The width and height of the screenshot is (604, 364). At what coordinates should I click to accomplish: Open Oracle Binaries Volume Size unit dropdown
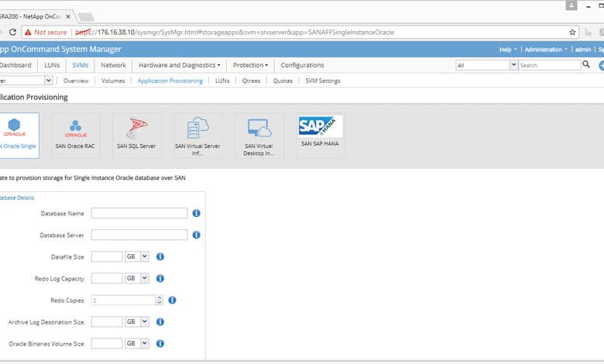(x=145, y=343)
